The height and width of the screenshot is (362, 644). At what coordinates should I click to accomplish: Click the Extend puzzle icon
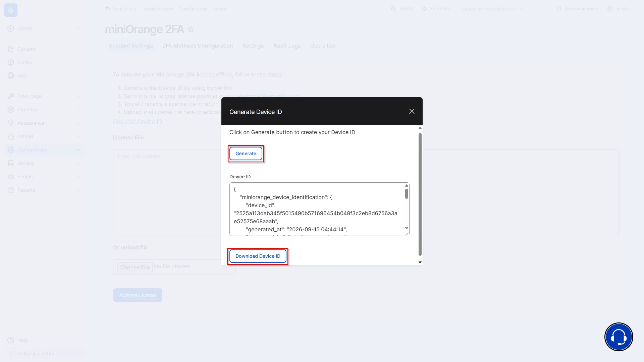point(11,136)
